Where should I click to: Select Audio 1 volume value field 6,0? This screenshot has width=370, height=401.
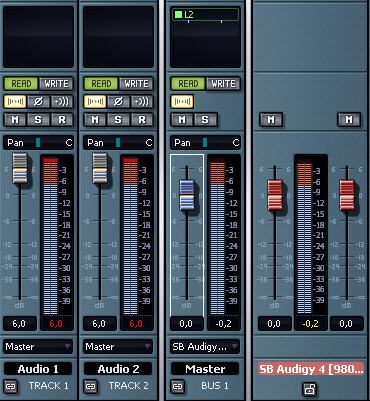[20, 324]
